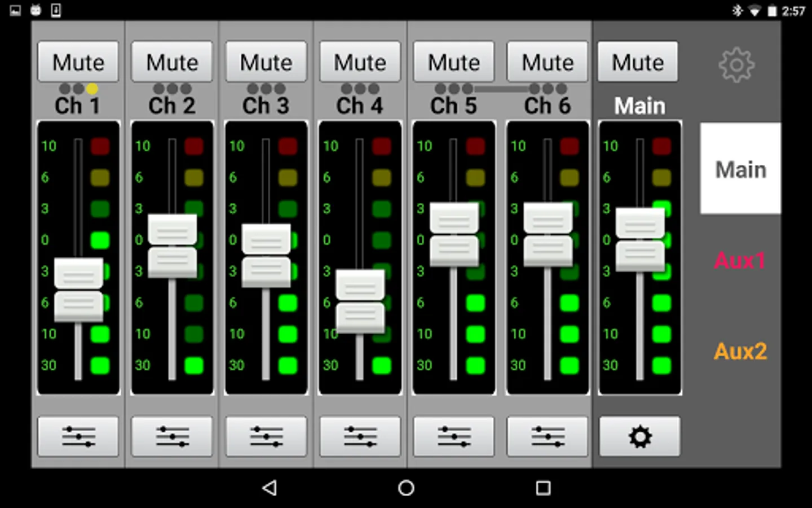
Task: Switch to the Aux1 mix
Action: [740, 260]
